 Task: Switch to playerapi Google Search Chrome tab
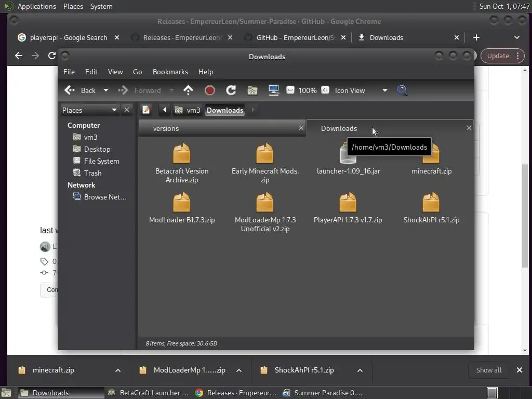pyautogui.click(x=68, y=37)
